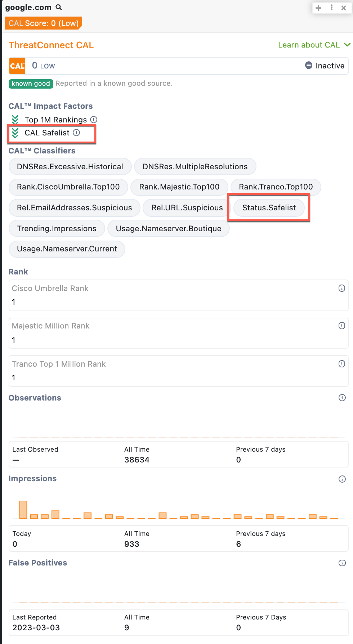
Task: Open info icon for CAL Safelist
Action: [76, 133]
